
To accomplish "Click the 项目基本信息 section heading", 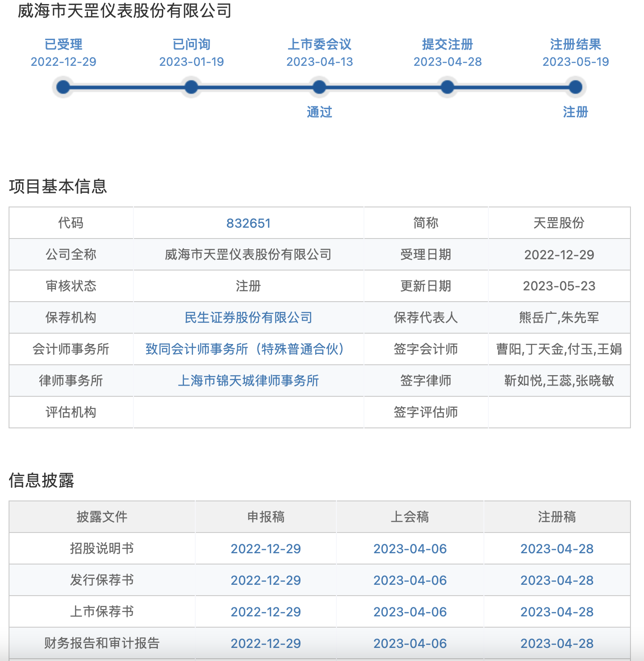I will coord(58,186).
